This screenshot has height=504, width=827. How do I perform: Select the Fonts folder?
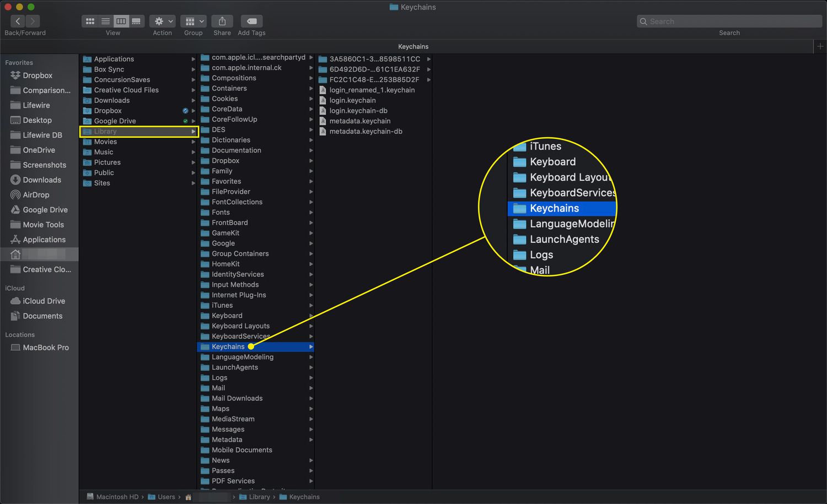(x=256, y=212)
